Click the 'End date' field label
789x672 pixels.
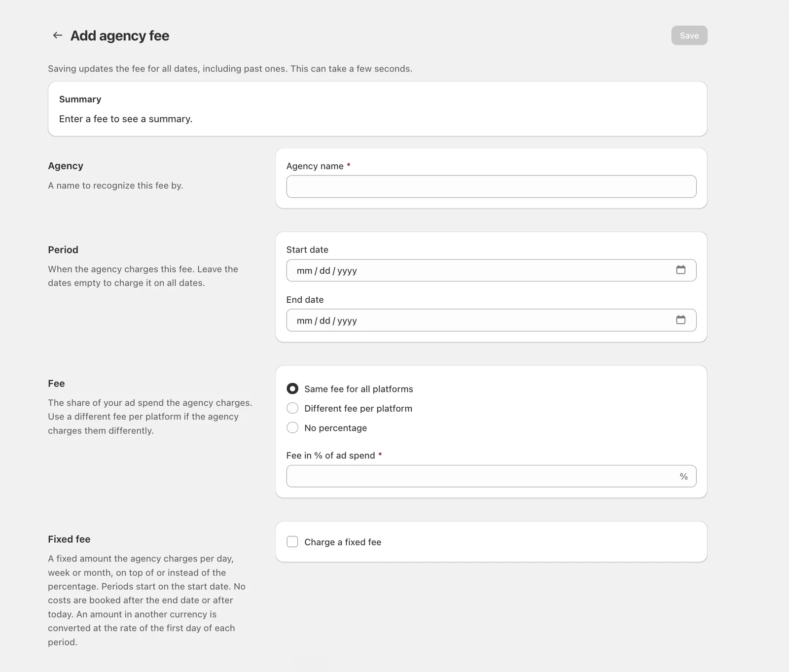305,299
